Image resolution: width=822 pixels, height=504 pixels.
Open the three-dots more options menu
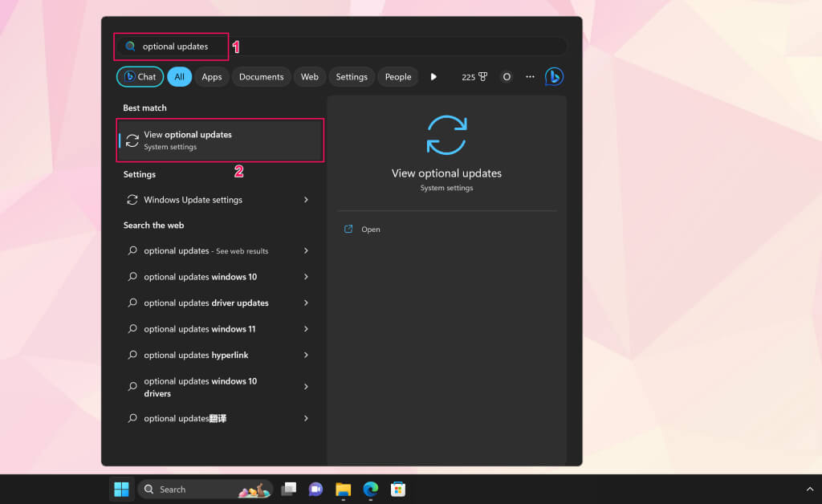[530, 76]
